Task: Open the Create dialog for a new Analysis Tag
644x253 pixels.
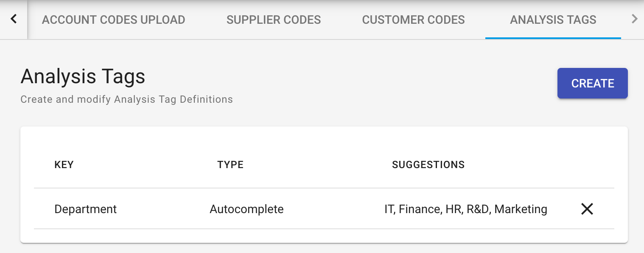Action: 592,83
